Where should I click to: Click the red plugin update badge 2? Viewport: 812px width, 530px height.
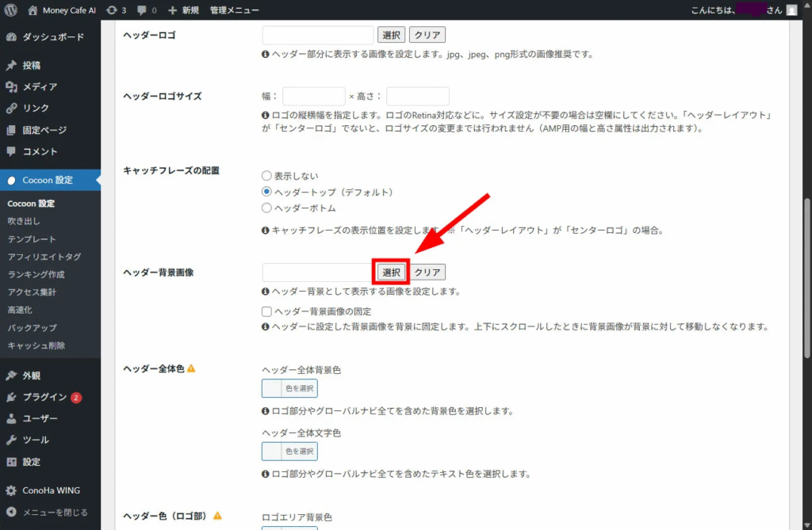pos(76,398)
